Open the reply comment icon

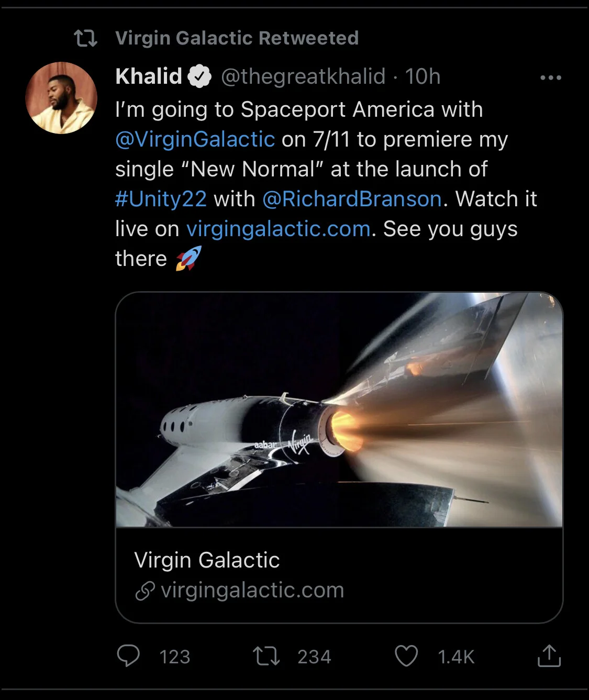pos(128,655)
